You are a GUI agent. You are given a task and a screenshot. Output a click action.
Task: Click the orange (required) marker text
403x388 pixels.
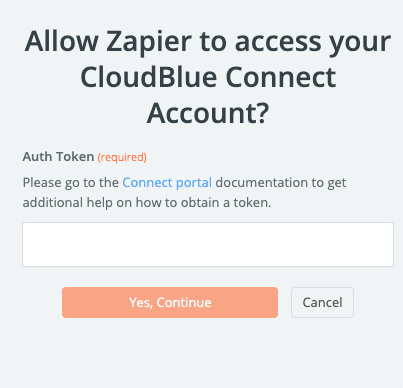click(122, 157)
